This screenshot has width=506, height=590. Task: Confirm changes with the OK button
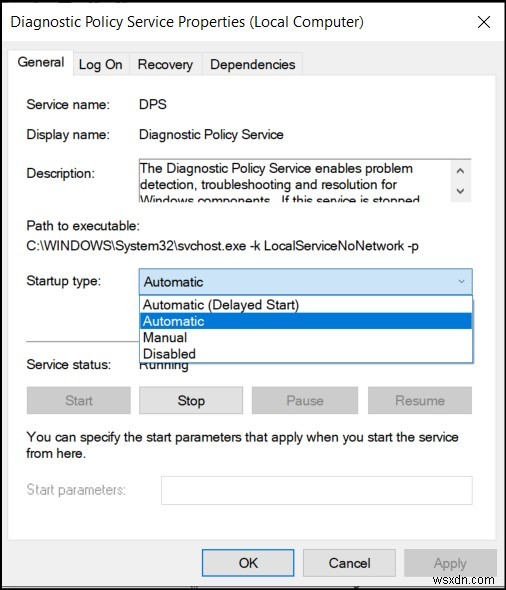click(x=248, y=563)
